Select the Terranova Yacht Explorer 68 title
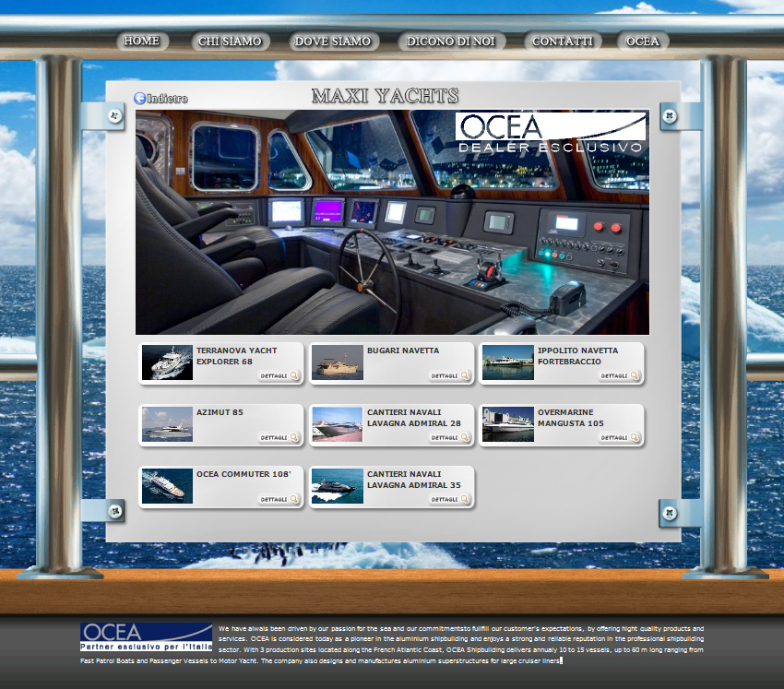 236,356
